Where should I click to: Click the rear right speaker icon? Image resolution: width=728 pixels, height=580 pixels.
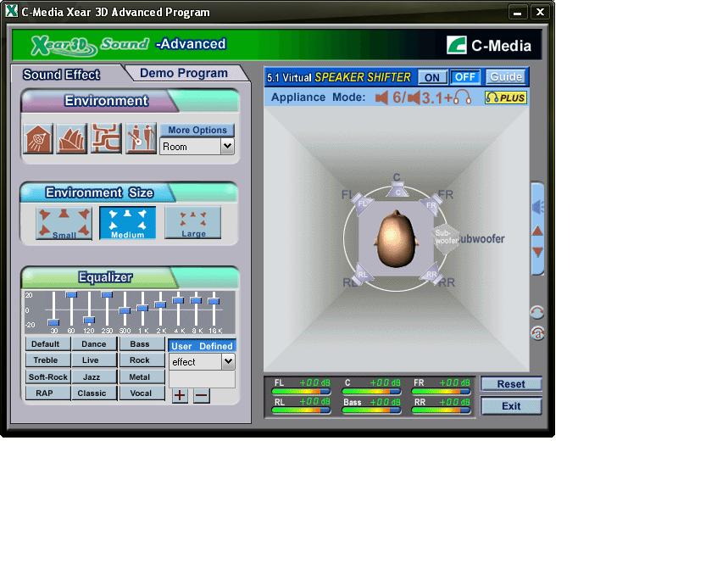coord(431,275)
